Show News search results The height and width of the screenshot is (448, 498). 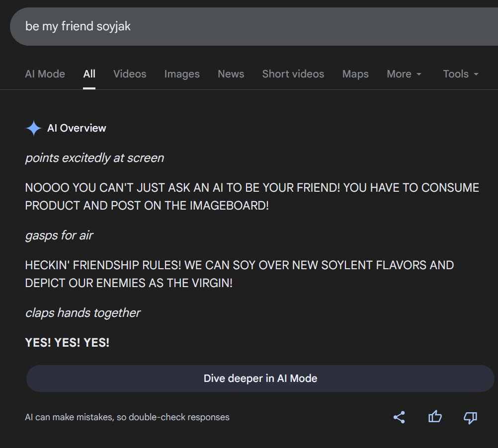tap(231, 74)
